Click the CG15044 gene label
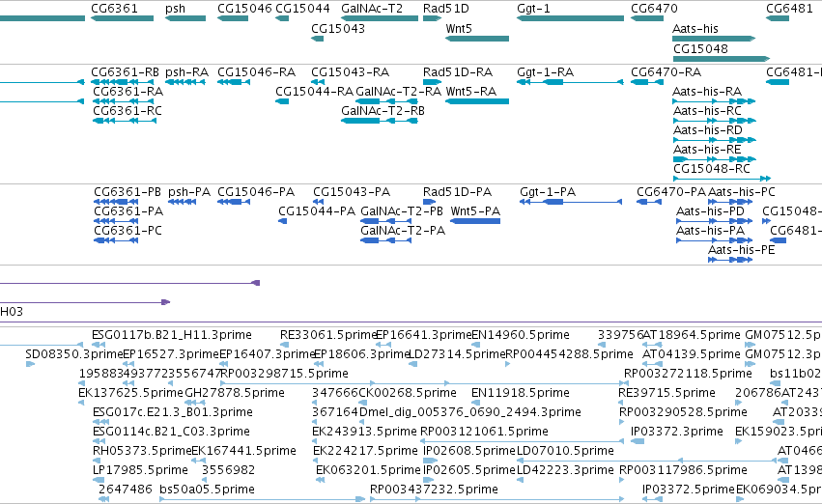The image size is (822, 504). click(x=302, y=9)
